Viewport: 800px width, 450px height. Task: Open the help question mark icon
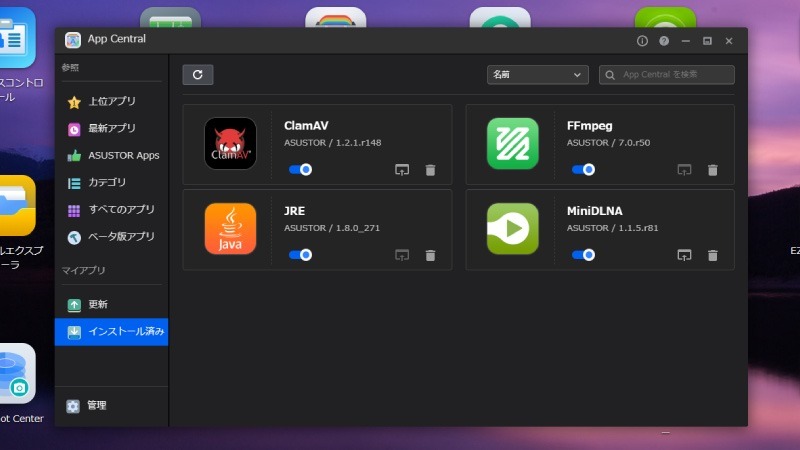[x=664, y=41]
